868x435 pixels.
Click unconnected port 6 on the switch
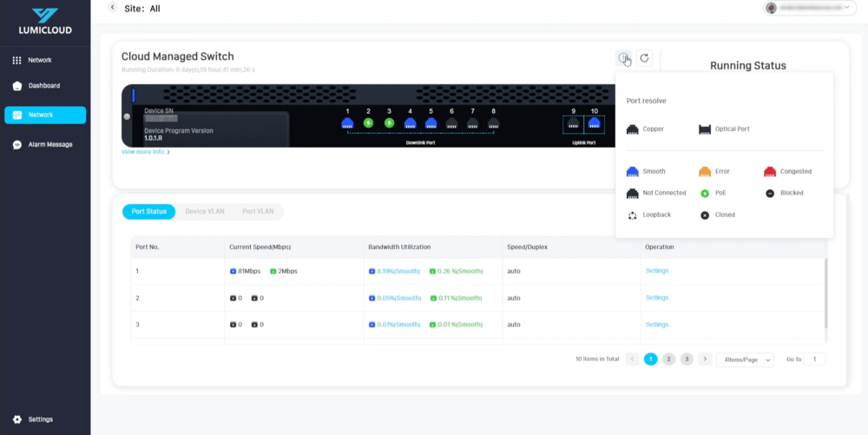[x=451, y=122]
